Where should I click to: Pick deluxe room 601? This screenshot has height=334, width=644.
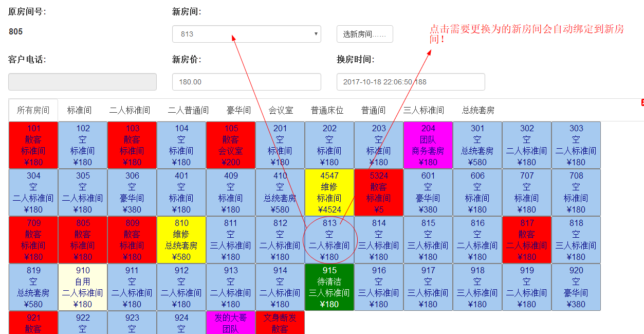[x=428, y=192]
